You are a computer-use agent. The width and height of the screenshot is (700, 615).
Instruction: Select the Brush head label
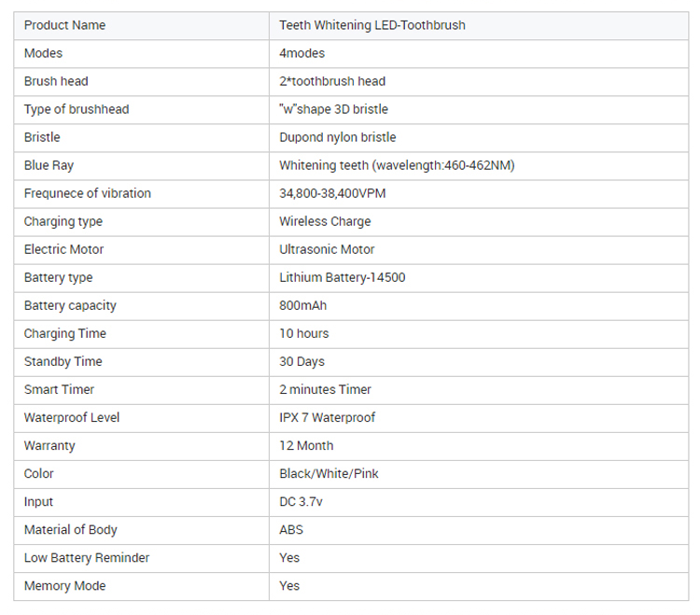[x=56, y=81]
